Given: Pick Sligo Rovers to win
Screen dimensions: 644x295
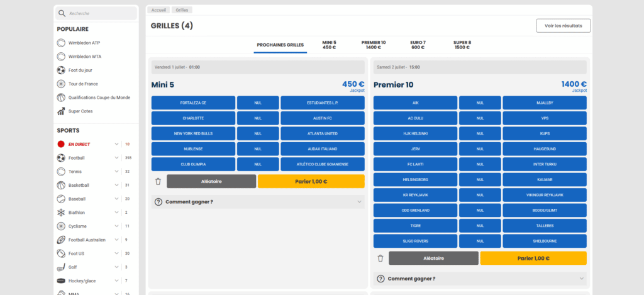Looking at the screenshot, I should coord(415,241).
